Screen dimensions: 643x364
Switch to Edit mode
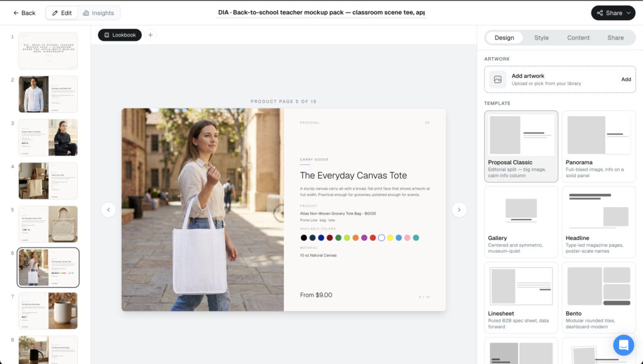[x=62, y=13]
